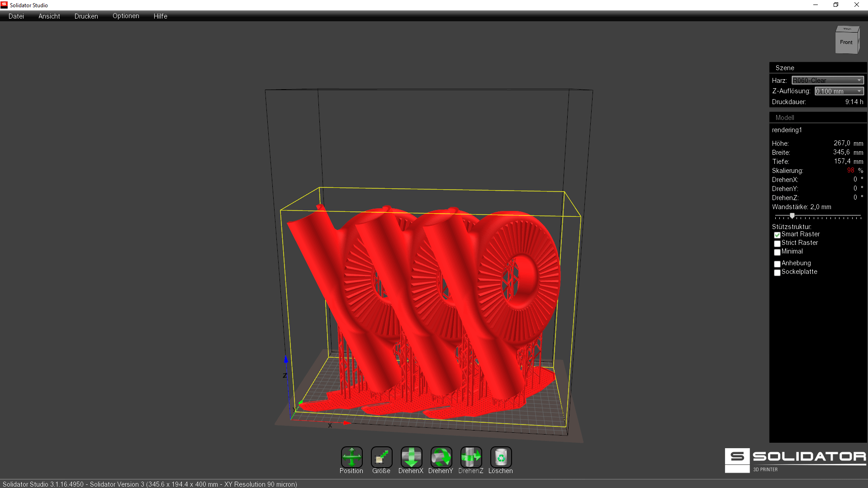Click the DrehenZ angle value field
This screenshot has width=868, height=488.
coord(855,197)
